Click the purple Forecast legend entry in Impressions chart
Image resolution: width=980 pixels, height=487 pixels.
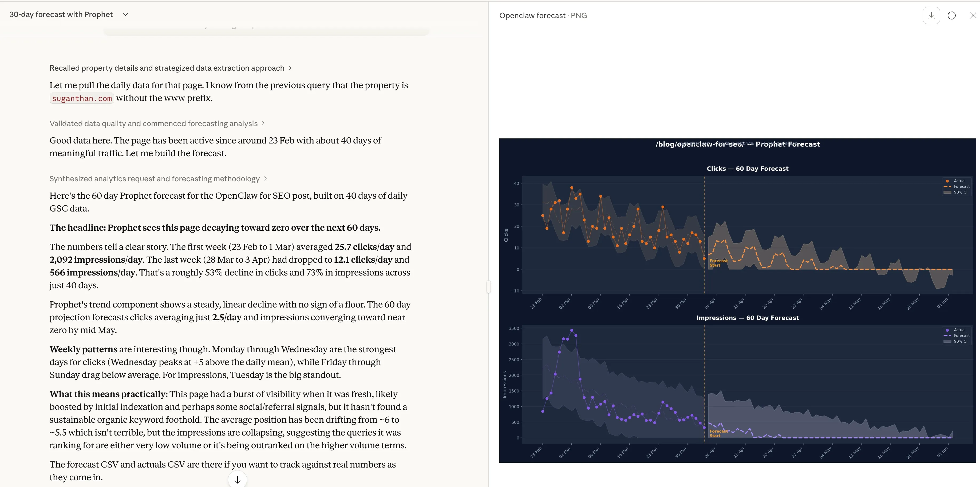[x=957, y=336]
